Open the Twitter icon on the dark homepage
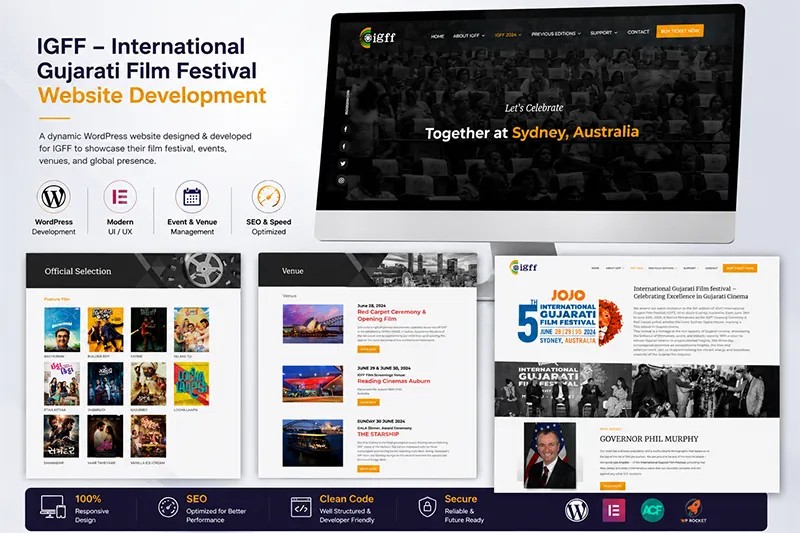The image size is (800, 533). [342, 164]
